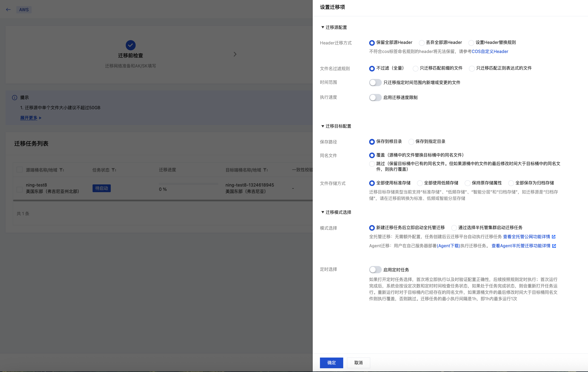
Task: Click the external link icon after 查看全托管公网功能详情
Action: 554,237
